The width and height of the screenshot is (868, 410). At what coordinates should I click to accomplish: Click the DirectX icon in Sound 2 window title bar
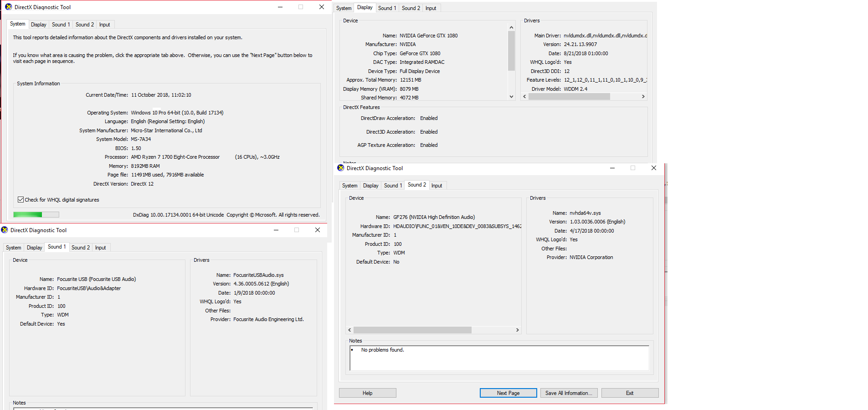[341, 168]
